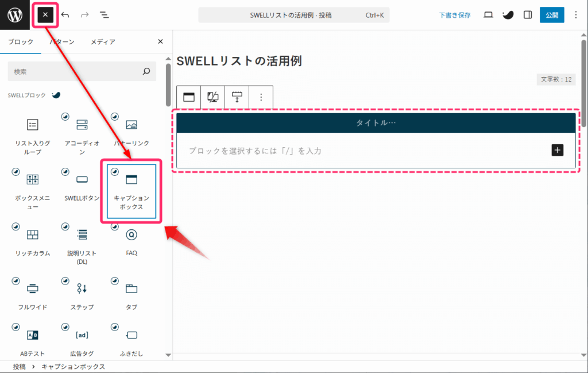The width and height of the screenshot is (588, 373).
Task: Open the command palette for the SWELLリストの活用例 title
Action: tap(293, 15)
